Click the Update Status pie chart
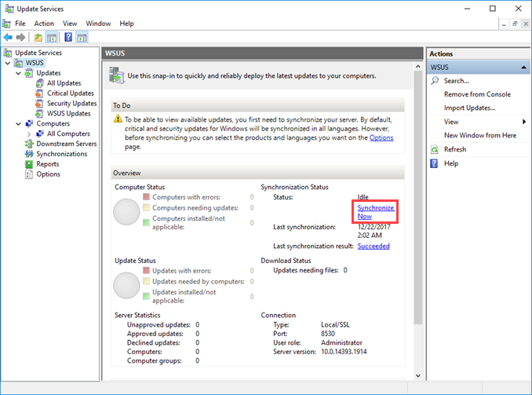532x395 pixels. click(126, 286)
